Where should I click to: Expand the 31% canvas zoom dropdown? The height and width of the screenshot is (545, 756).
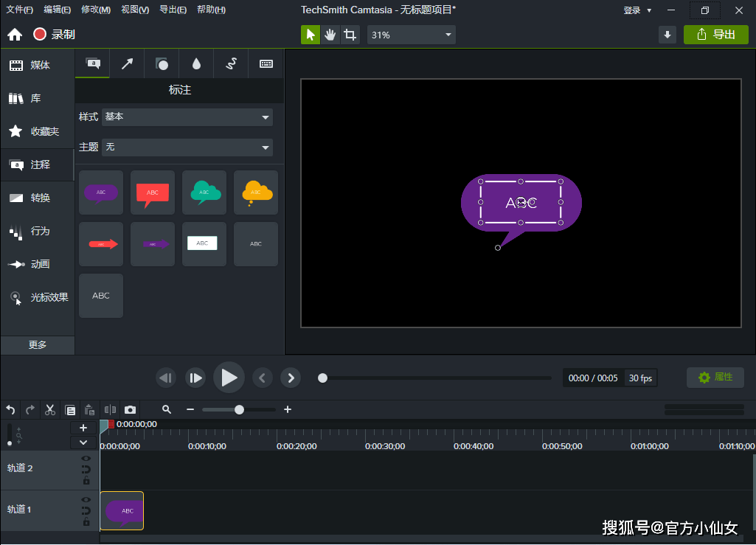[x=411, y=35]
